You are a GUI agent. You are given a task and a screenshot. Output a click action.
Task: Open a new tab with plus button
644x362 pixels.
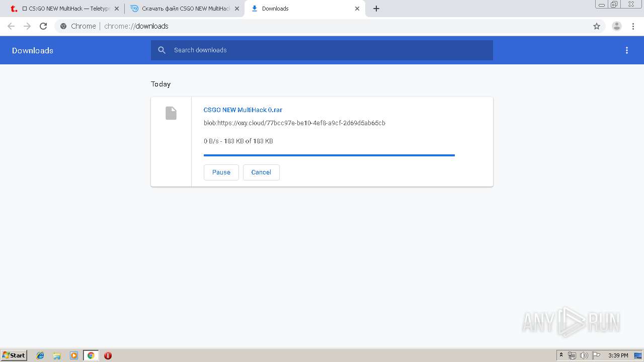tap(376, 9)
